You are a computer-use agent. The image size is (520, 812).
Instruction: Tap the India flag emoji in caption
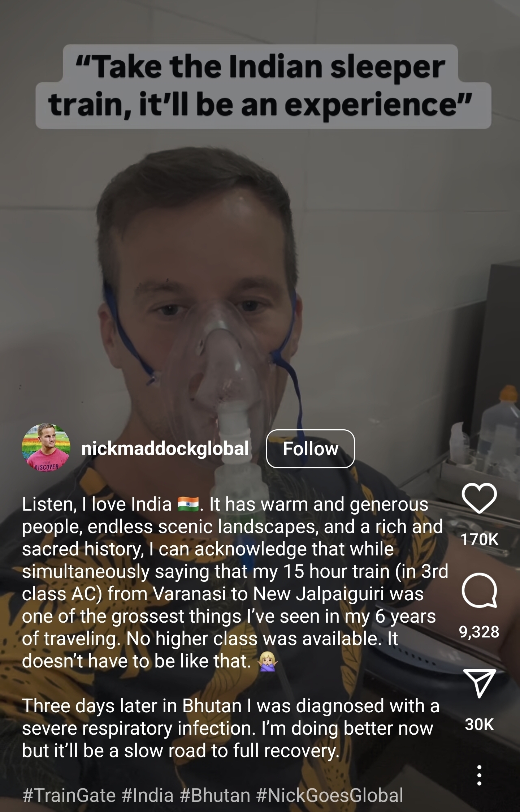tap(188, 504)
